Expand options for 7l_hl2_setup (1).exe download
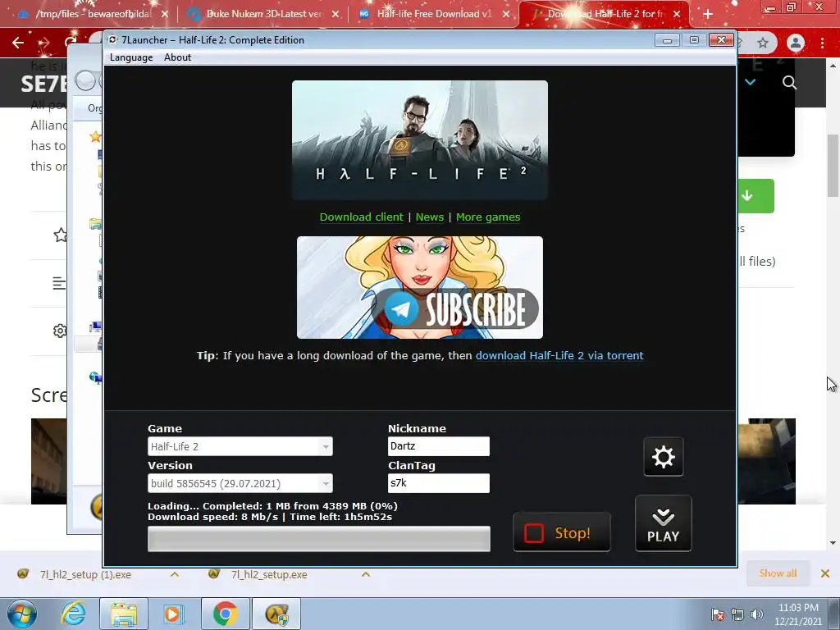 click(174, 574)
